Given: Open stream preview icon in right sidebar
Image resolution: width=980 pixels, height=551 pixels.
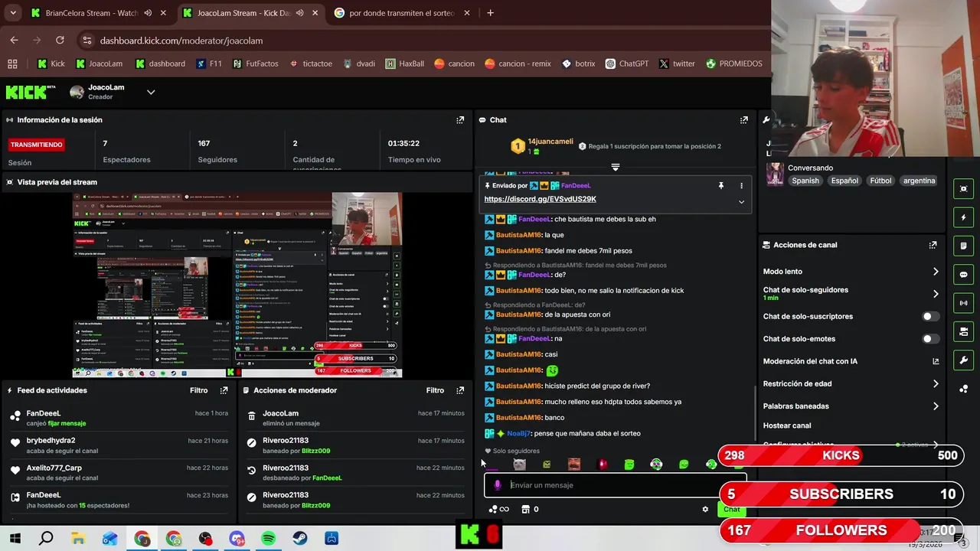Looking at the screenshot, I should click(x=963, y=189).
